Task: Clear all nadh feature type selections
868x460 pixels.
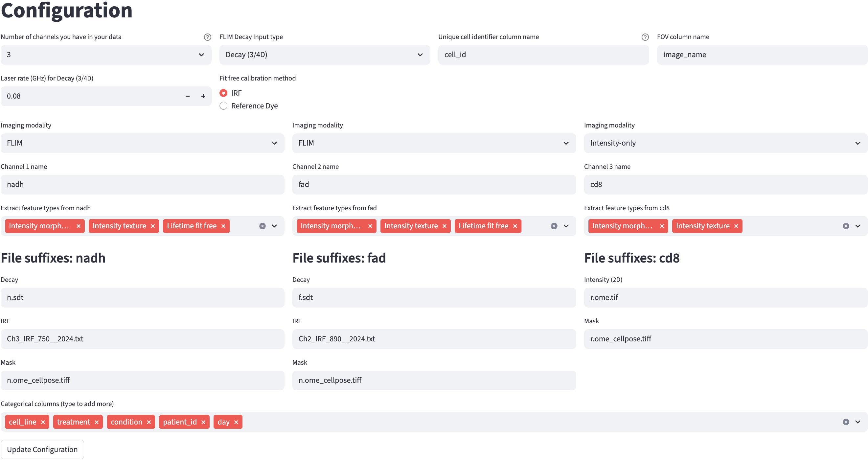Action: click(x=262, y=226)
